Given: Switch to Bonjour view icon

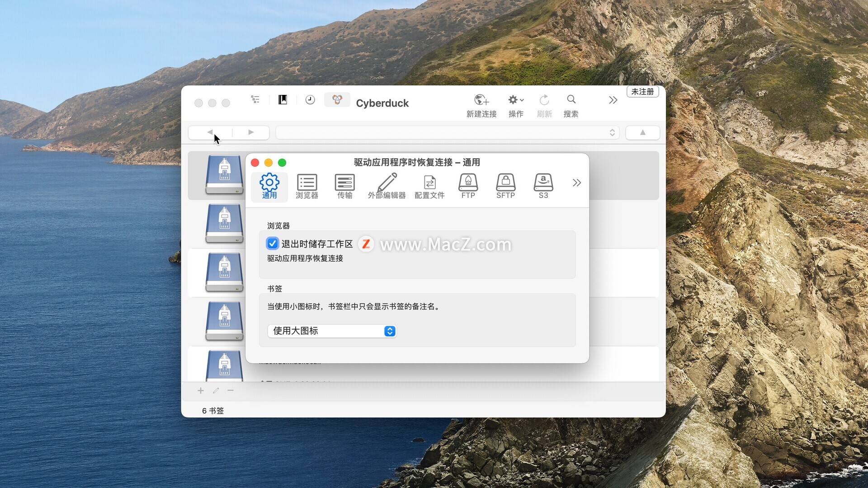Looking at the screenshot, I should (x=337, y=100).
